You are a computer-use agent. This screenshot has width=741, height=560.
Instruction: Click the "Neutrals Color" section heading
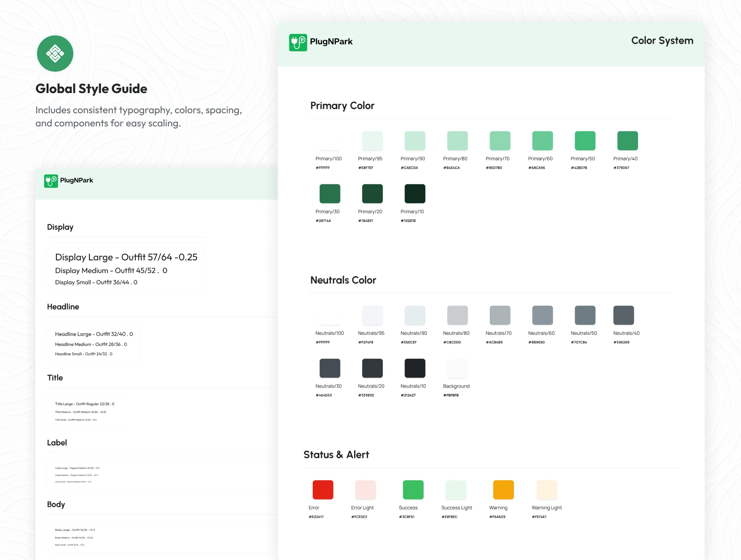click(x=343, y=280)
